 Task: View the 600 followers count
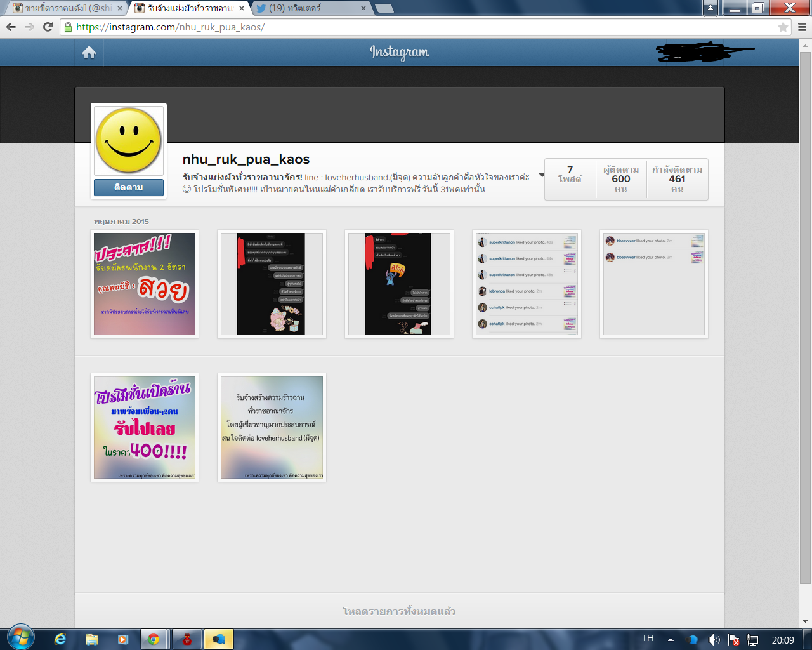621,179
